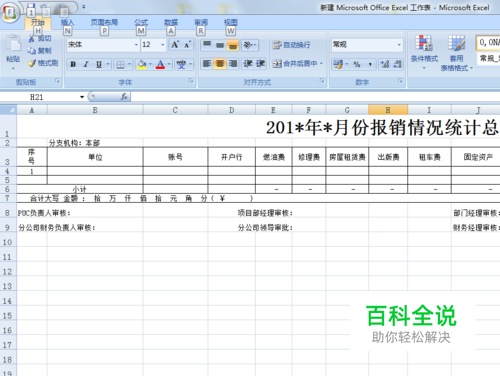Screen dimensions: 500x376
Task: Click the Conditional Formatting icon
Action: [x=424, y=43]
